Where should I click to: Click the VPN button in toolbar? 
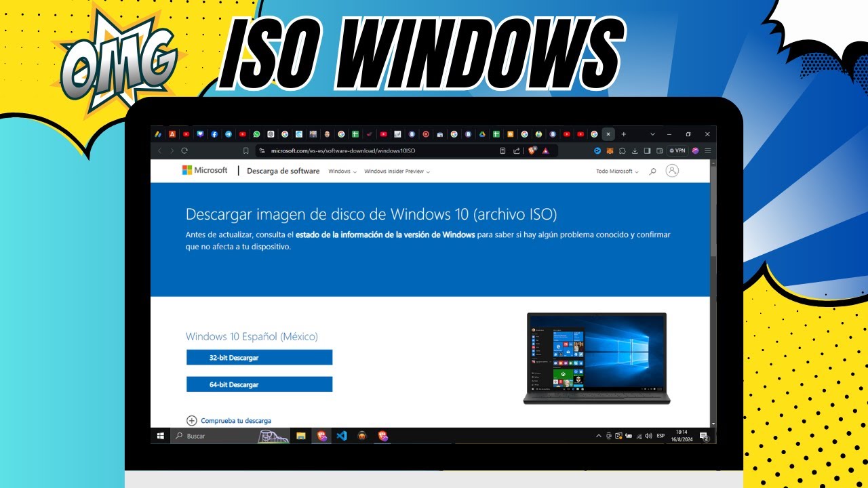pos(677,150)
